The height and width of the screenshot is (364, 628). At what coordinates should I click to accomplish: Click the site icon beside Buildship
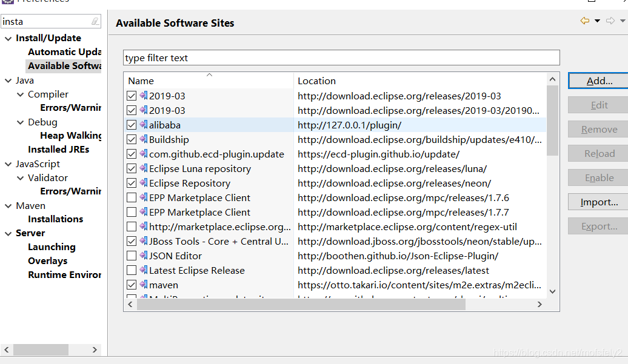pos(144,139)
